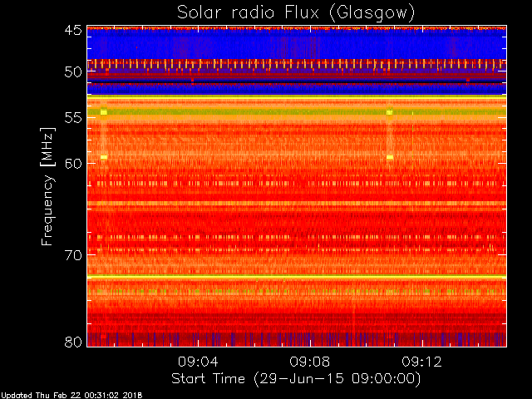Click the 09:08 time tick label

(x=310, y=362)
